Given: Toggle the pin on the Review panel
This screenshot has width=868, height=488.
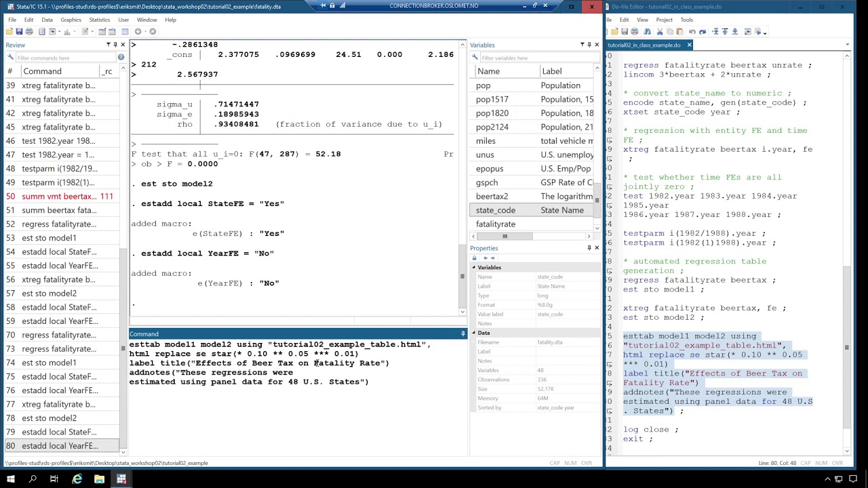Looking at the screenshot, I should [115, 45].
